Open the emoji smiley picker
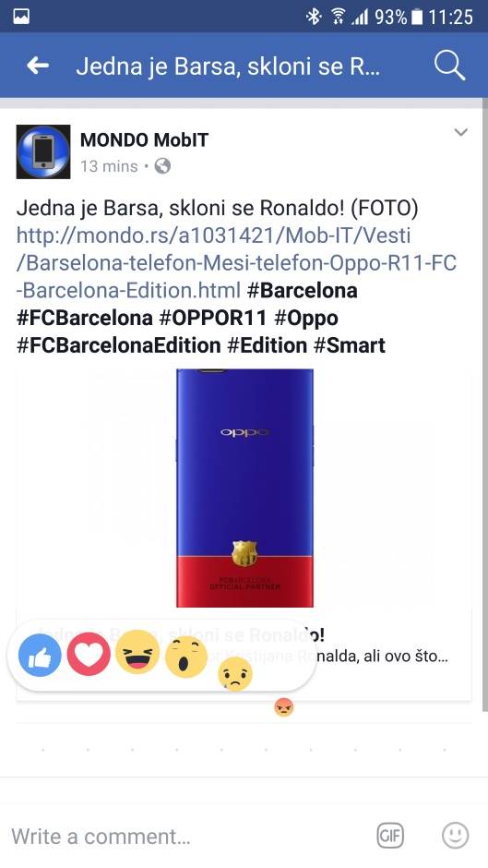The height and width of the screenshot is (868, 488). [x=456, y=836]
